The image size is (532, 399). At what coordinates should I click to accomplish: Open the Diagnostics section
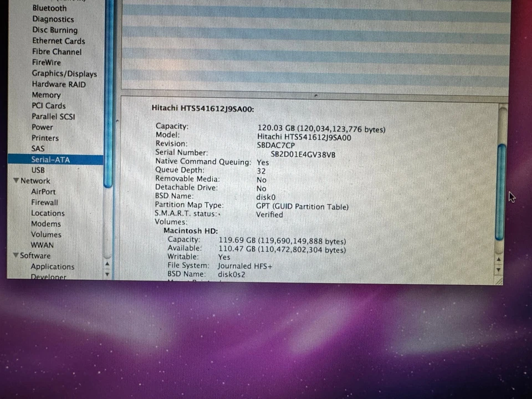53,19
